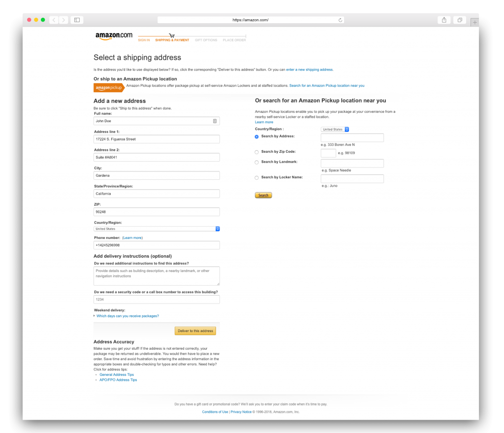Click the Address line 2 Suite field

(x=157, y=157)
